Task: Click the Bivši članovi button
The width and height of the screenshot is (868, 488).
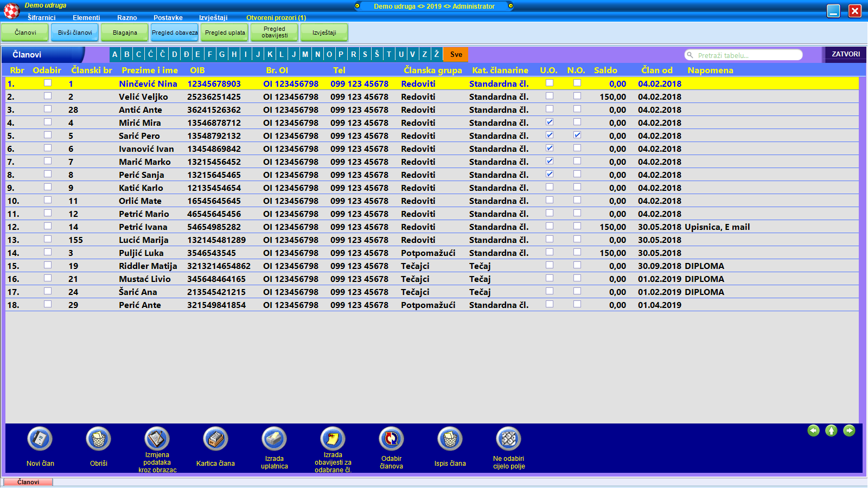Action: [75, 33]
